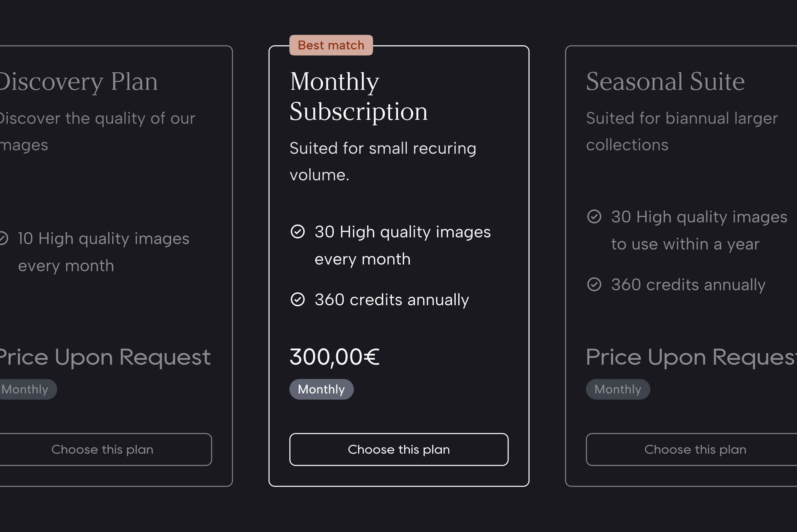Click the "Suited for biannual larger collections" description
Screen dimensions: 797x532
pos(682,132)
